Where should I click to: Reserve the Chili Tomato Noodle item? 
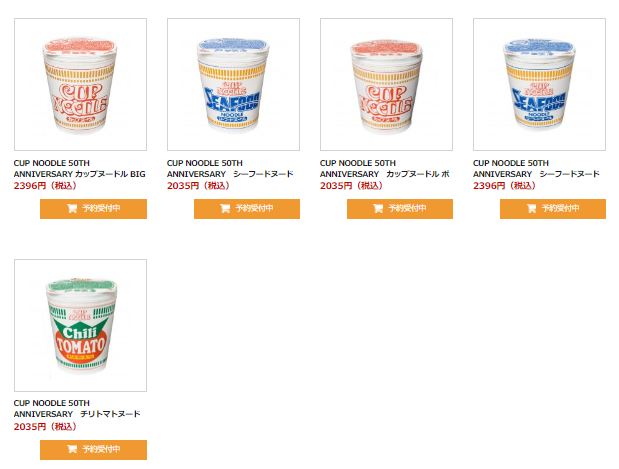[94, 450]
